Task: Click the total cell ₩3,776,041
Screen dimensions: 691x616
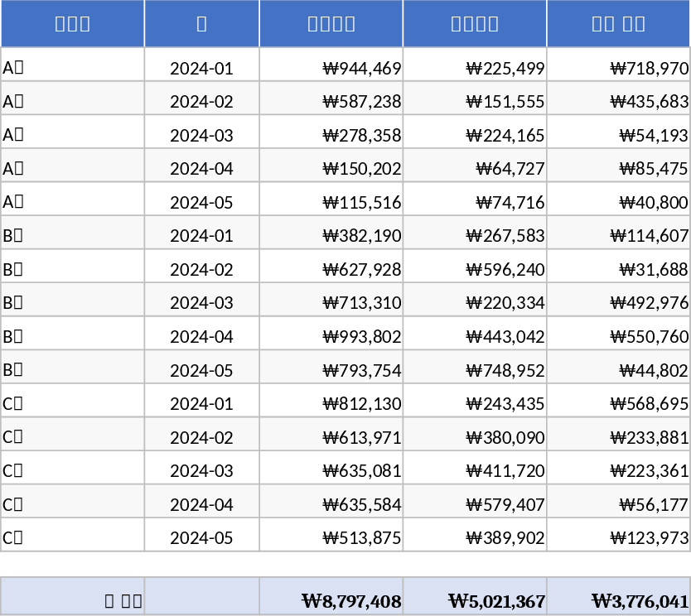Action: (x=618, y=599)
